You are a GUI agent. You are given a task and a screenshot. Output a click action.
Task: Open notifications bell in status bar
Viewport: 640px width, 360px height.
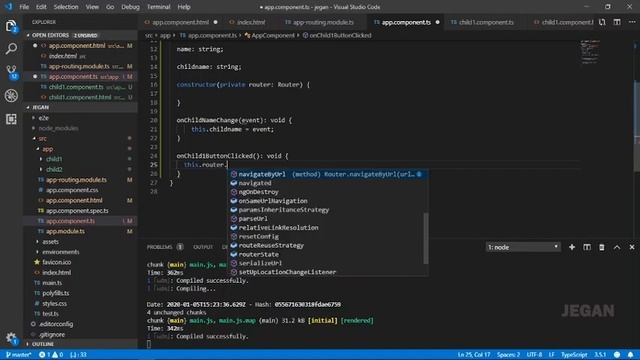(x=631, y=355)
